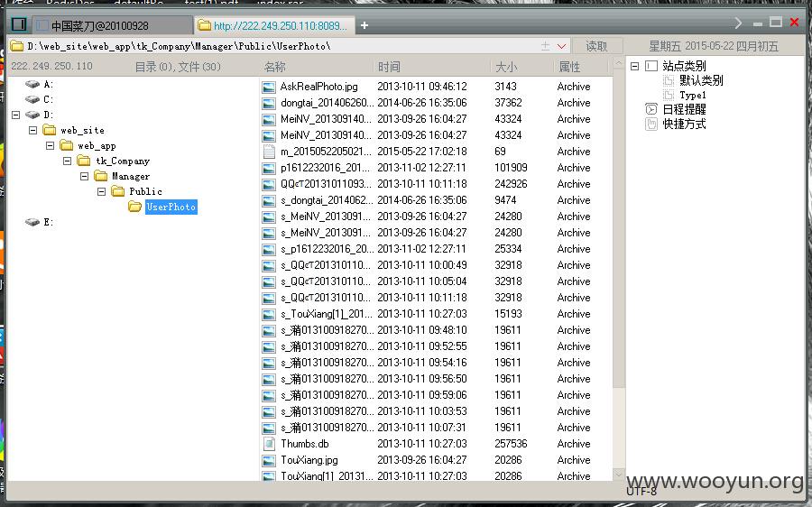Click the size value 257536
This screenshot has height=507, width=812.
[x=511, y=444]
